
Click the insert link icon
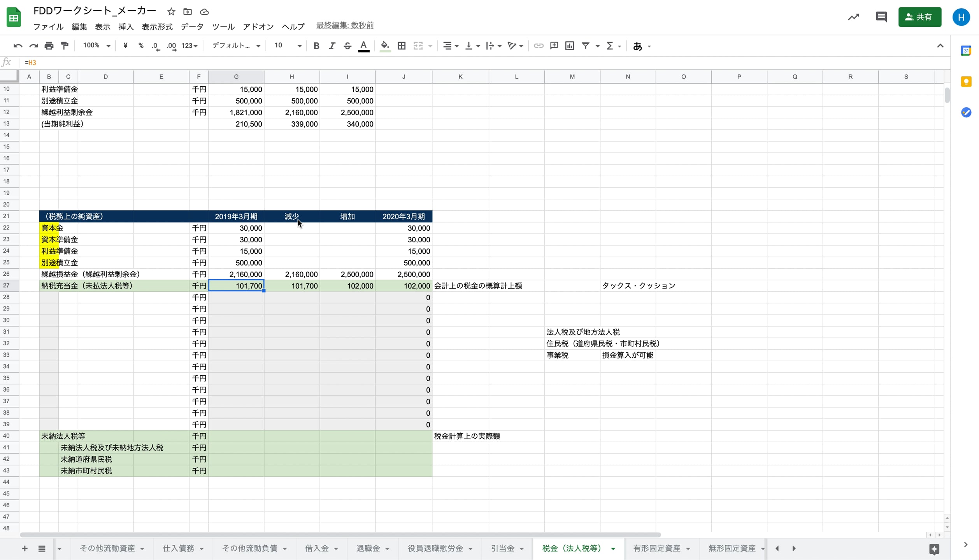click(x=538, y=46)
